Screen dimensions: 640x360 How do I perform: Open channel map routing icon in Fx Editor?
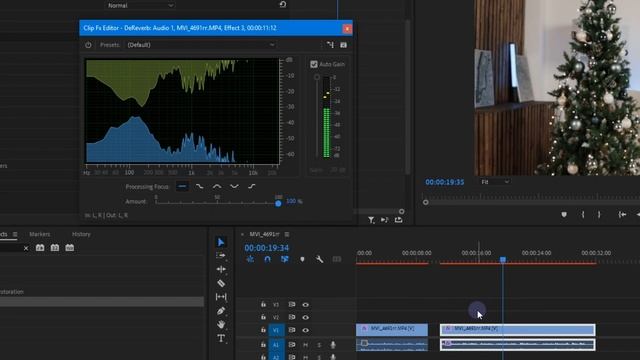pyautogui.click(x=330, y=45)
